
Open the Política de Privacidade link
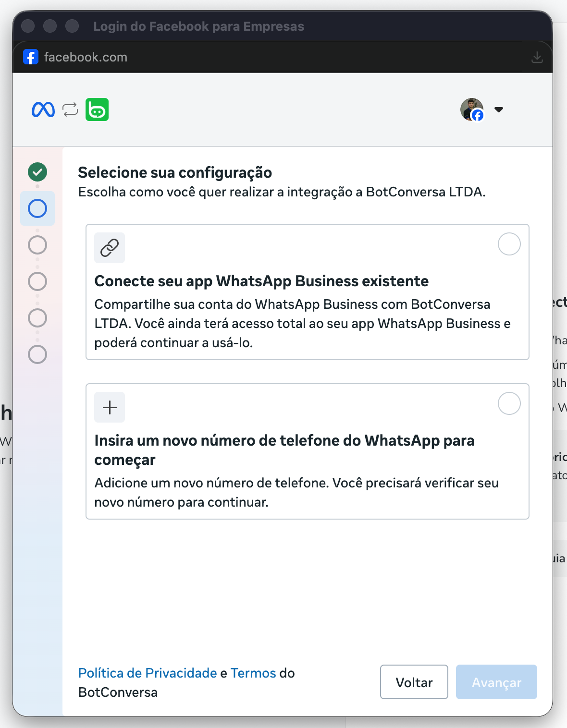(x=148, y=673)
